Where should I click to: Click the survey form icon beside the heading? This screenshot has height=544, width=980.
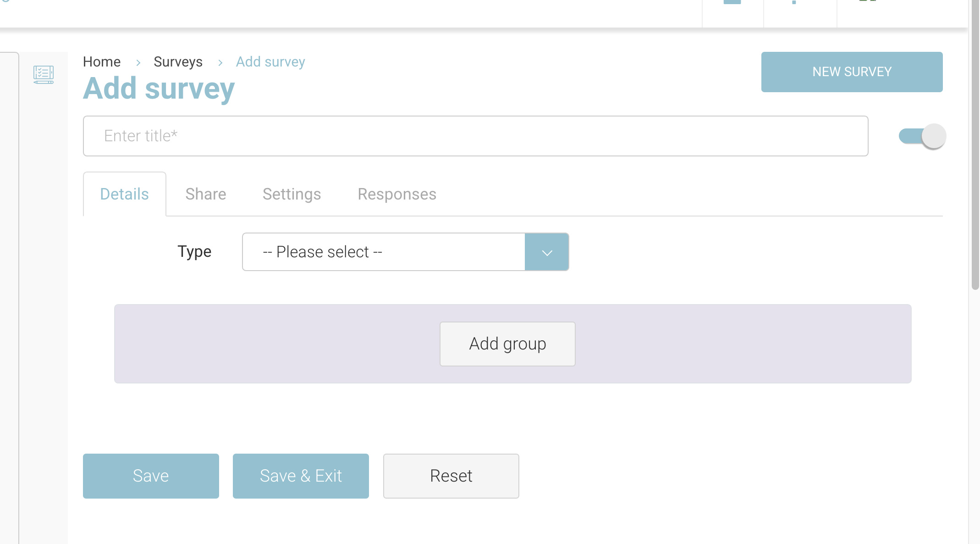[x=44, y=74]
